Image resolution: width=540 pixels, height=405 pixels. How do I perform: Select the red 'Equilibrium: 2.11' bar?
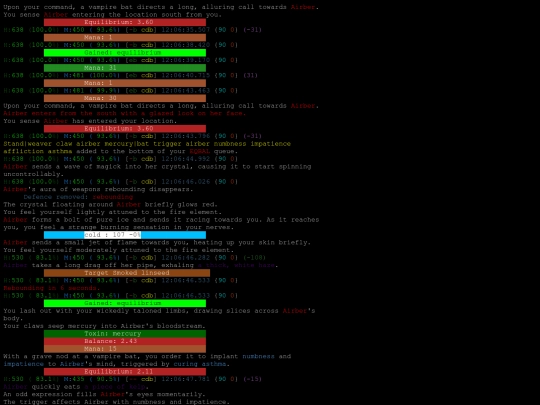125,371
